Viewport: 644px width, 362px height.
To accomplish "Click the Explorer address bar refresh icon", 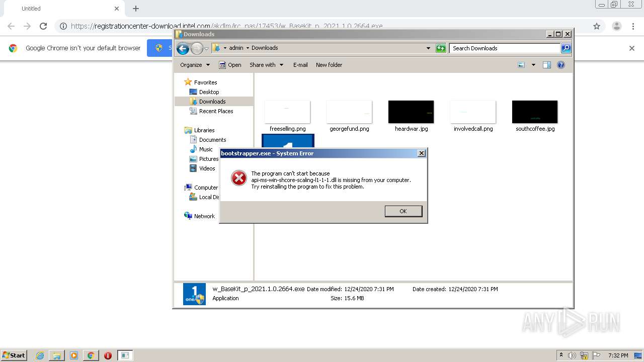I will (x=441, y=48).
